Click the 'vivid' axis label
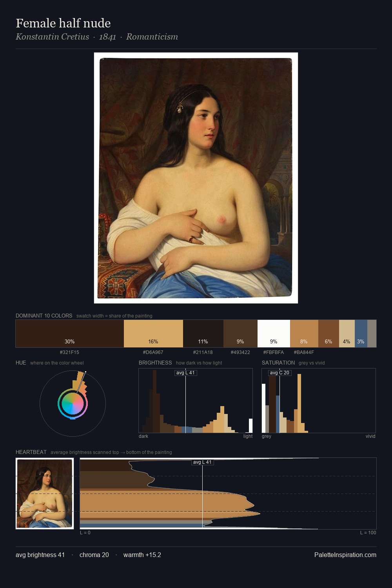 pyautogui.click(x=370, y=436)
